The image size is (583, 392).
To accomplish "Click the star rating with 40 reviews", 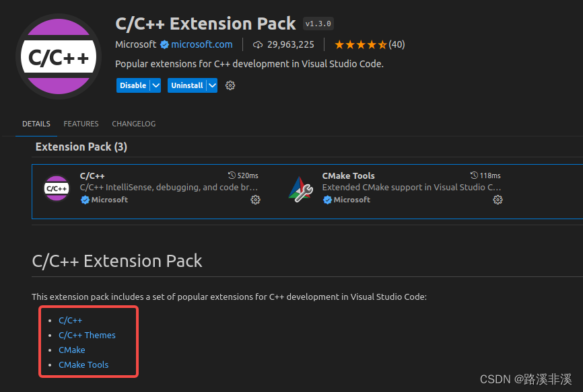I will tap(370, 45).
